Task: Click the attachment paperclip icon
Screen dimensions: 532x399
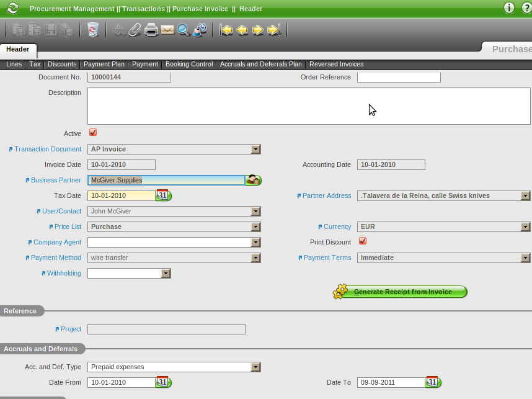Action: [x=135, y=30]
